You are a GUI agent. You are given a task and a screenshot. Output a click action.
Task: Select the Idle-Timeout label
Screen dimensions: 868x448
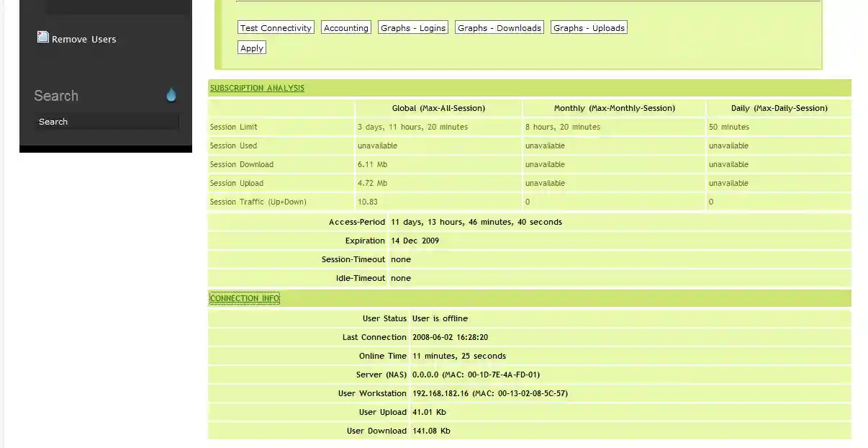coord(361,278)
